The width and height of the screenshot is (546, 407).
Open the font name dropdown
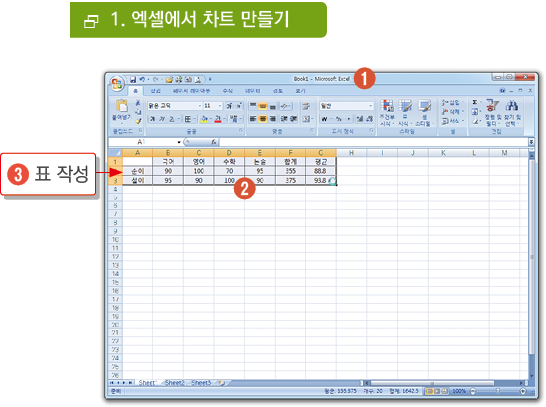click(x=200, y=106)
